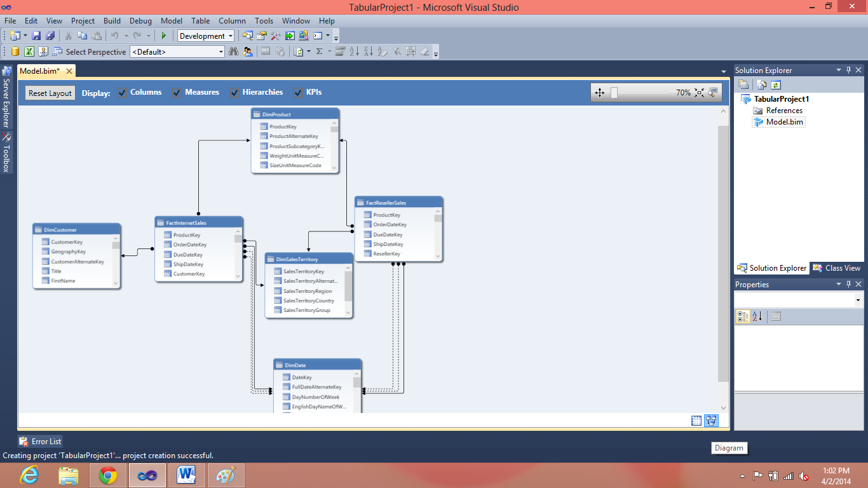Toggle the Measures display checkbox
868x488 pixels.
click(x=177, y=93)
